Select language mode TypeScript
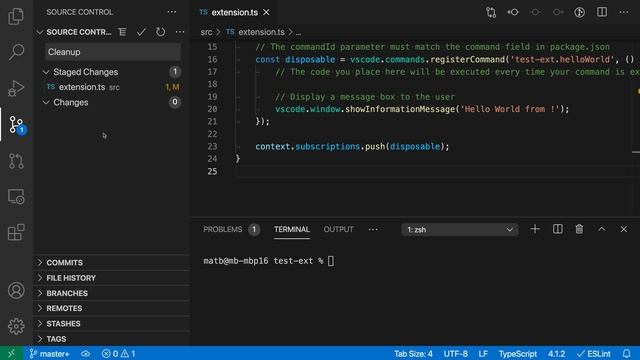This screenshot has width=640, height=360. (518, 353)
